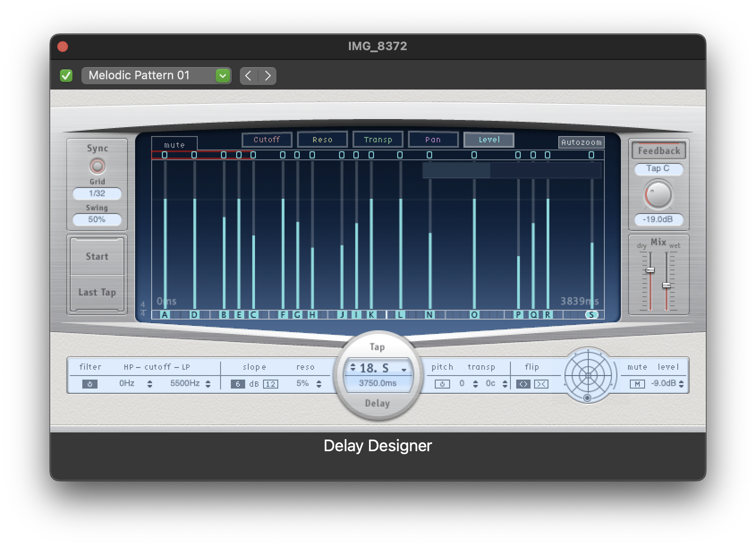Select tap P in identification bar
756x547 pixels.
[x=518, y=315]
